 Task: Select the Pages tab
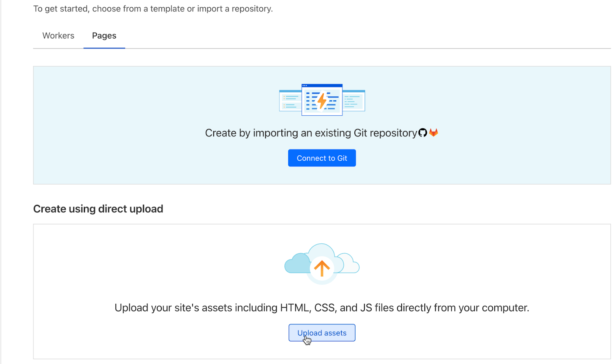(104, 36)
